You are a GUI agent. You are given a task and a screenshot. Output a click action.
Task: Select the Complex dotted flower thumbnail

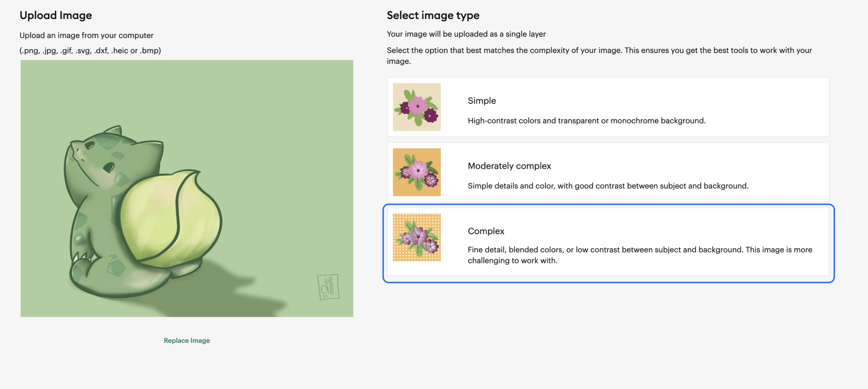pyautogui.click(x=417, y=237)
